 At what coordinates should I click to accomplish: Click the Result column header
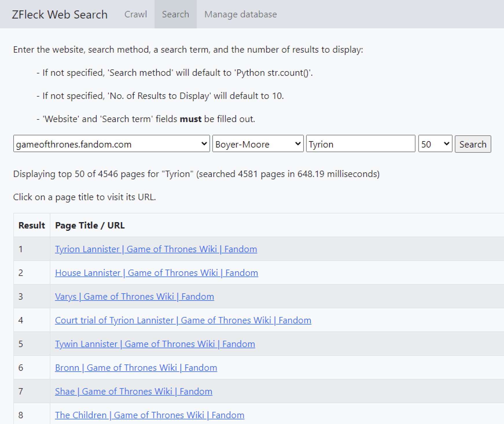point(32,225)
